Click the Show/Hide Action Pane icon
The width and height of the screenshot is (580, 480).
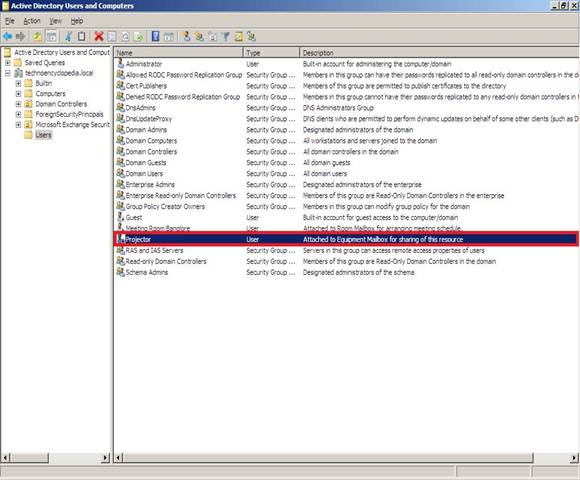coord(169,36)
